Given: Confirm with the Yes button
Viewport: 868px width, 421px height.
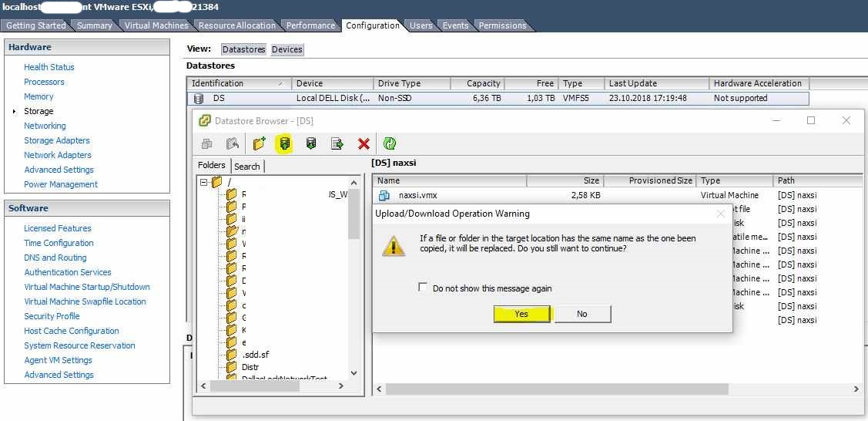Looking at the screenshot, I should (521, 314).
